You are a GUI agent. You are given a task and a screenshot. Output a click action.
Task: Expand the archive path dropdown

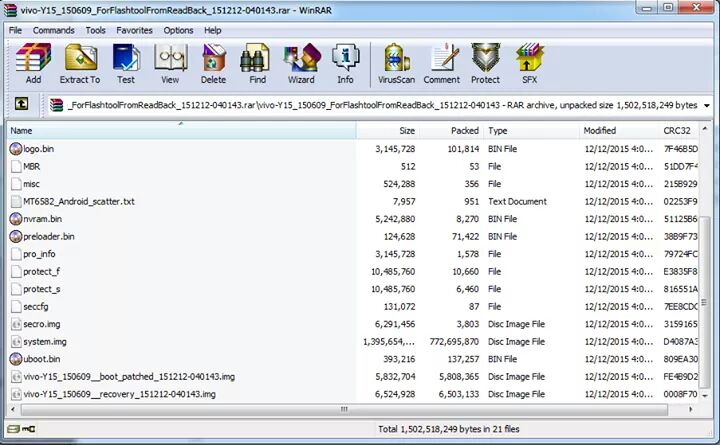(707, 106)
